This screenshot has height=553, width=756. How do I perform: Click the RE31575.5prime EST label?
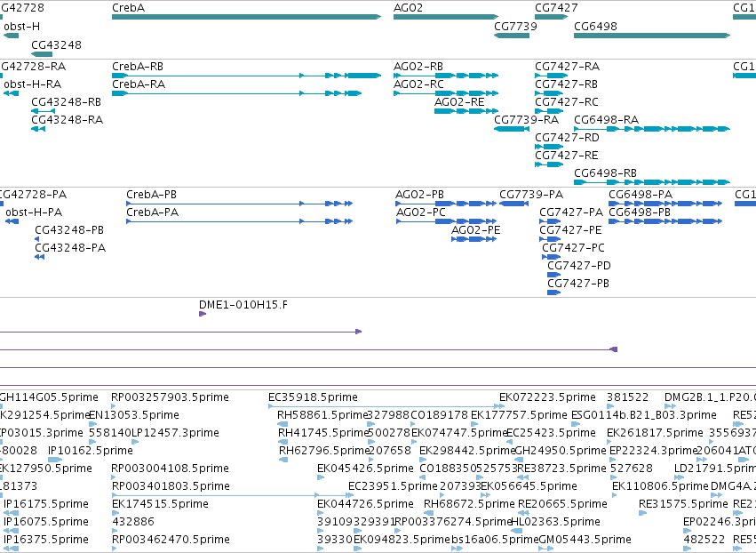click(683, 504)
